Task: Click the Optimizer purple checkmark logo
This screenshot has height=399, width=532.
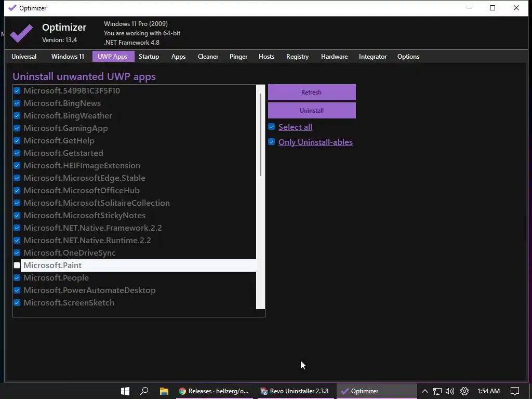Action: tap(21, 33)
